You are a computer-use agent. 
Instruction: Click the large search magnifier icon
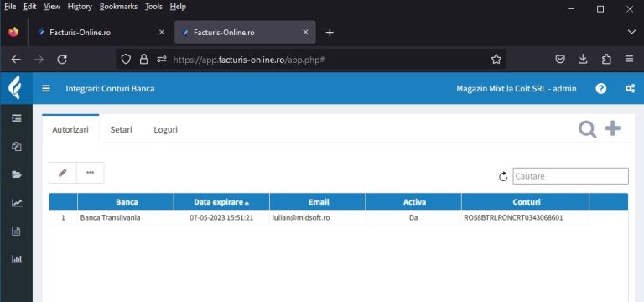point(587,129)
